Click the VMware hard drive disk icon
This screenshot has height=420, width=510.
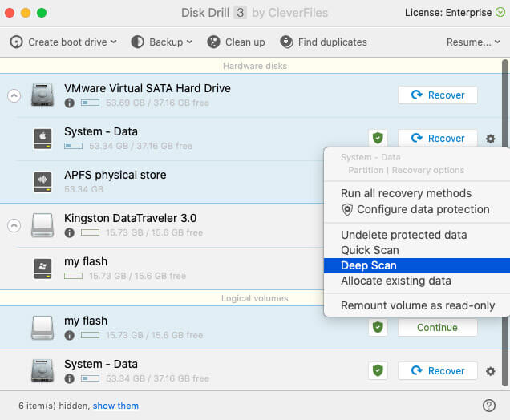pyautogui.click(x=42, y=95)
